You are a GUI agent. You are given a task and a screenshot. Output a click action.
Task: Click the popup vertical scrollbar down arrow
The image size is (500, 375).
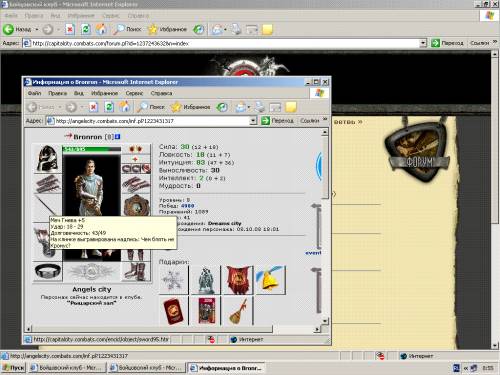[325, 321]
